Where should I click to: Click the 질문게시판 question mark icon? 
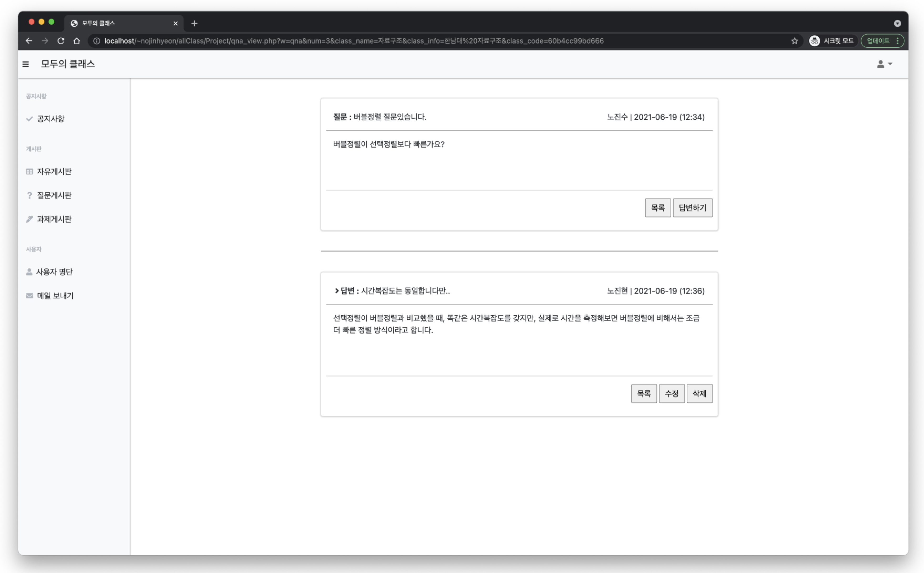[29, 195]
